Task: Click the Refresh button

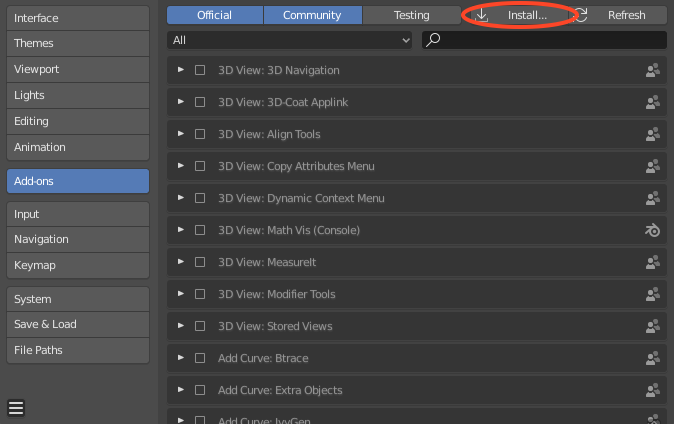Action: pyautogui.click(x=618, y=15)
